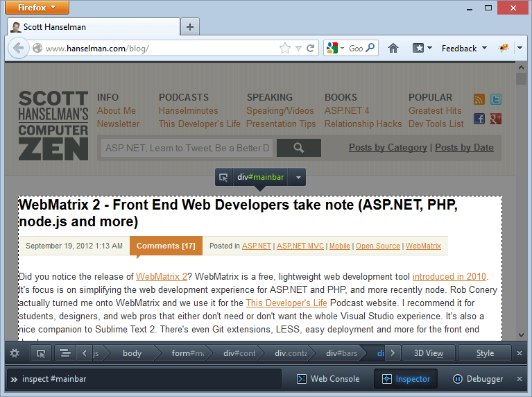This screenshot has width=532, height=397.
Task: Open the WebMatrix 2 inline link
Action: (x=162, y=276)
